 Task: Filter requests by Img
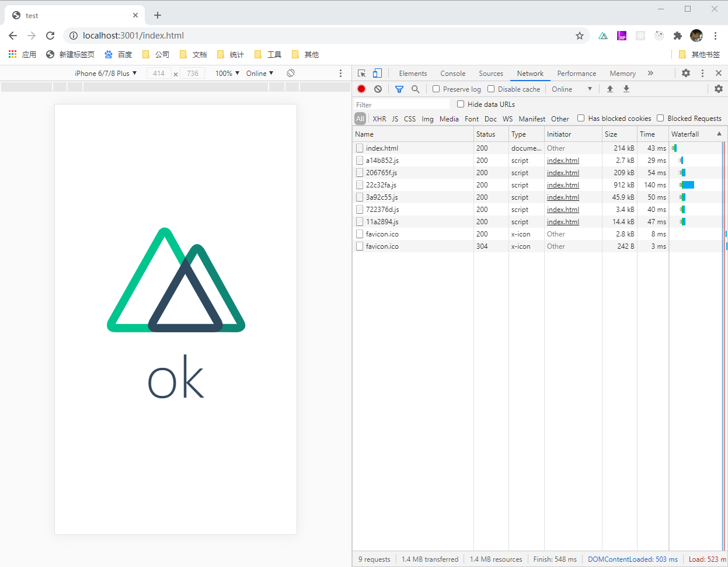click(428, 119)
